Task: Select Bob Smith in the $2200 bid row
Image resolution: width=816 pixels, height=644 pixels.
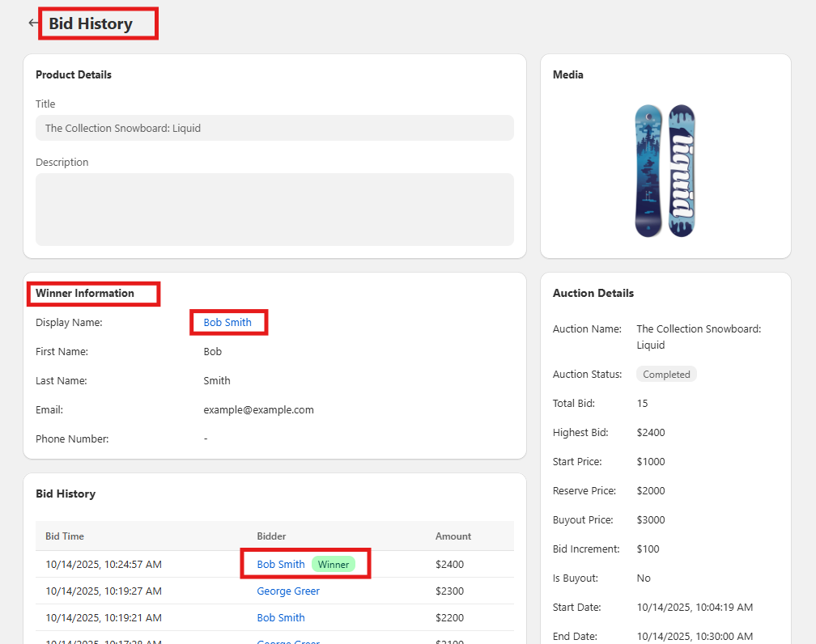Action: 281,617
